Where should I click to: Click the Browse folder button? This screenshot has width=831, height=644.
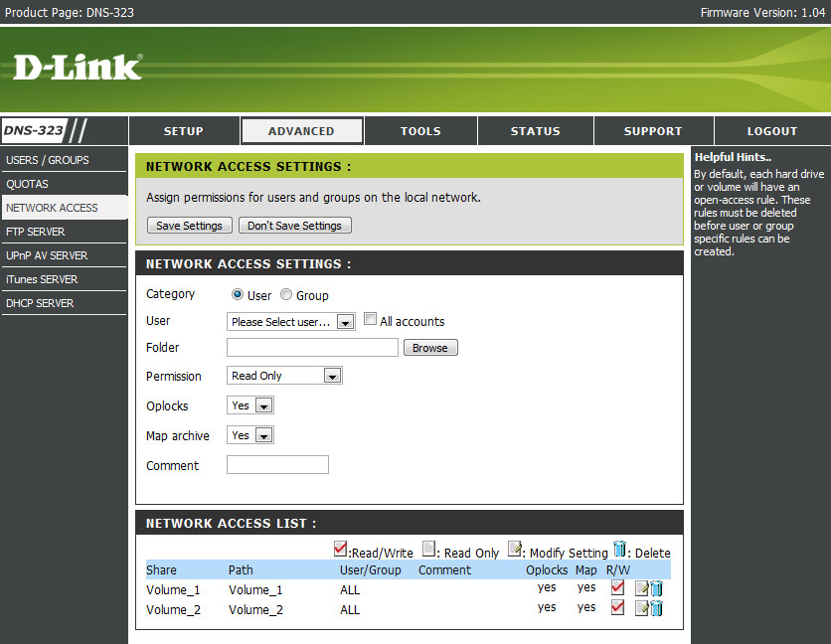[430, 348]
